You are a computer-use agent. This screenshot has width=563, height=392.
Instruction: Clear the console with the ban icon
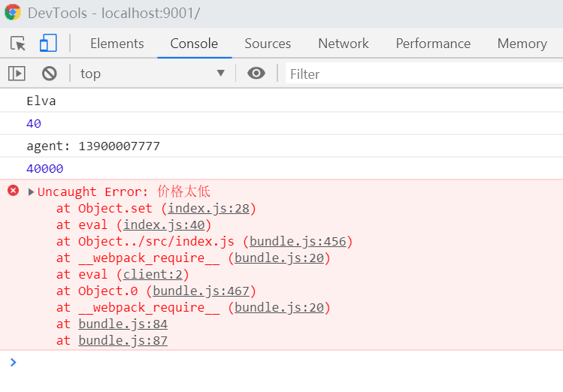point(50,74)
